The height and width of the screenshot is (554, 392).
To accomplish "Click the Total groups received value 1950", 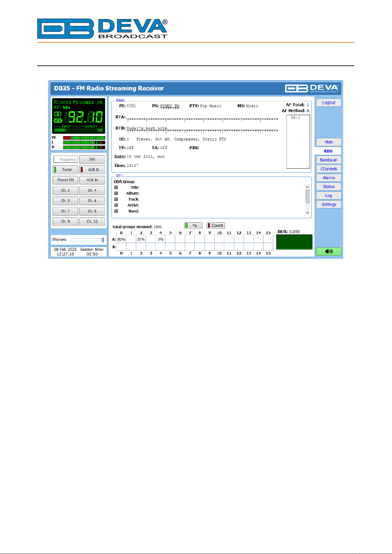I will 158,227.
